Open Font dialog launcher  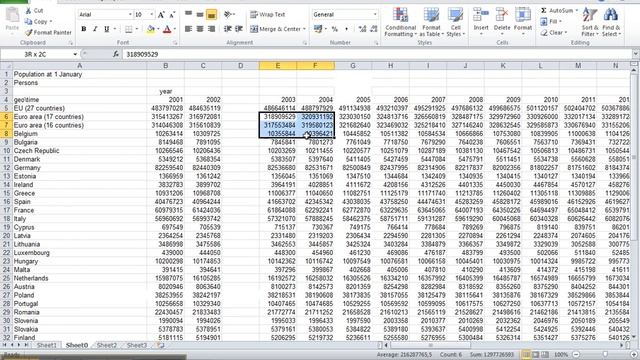(175, 42)
